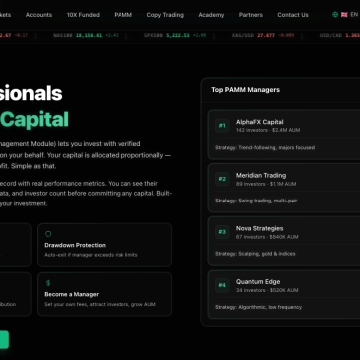
Task: Click Strategy: Algorithmic, low frequency
Action: [x=258, y=307]
